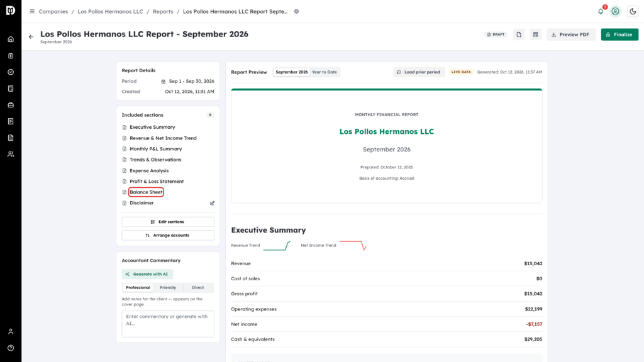The width and height of the screenshot is (644, 362).
Task: Click the Operating expenses value $22,199
Action: [x=533, y=309]
